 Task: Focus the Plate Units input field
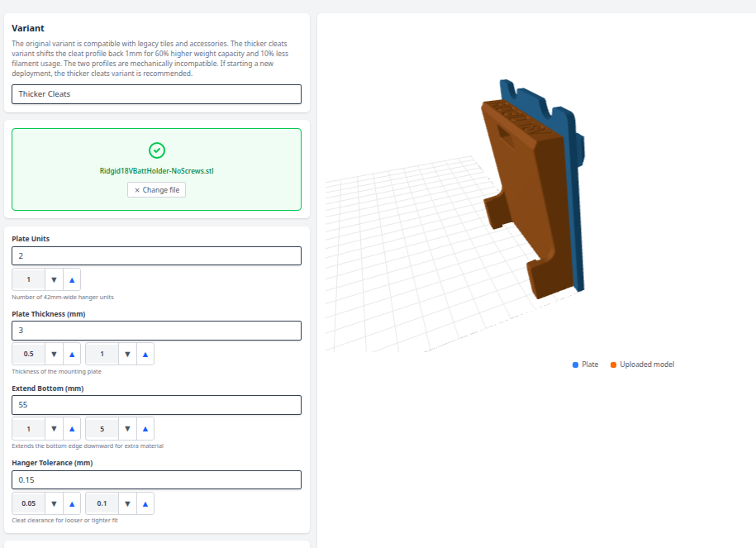click(x=156, y=255)
